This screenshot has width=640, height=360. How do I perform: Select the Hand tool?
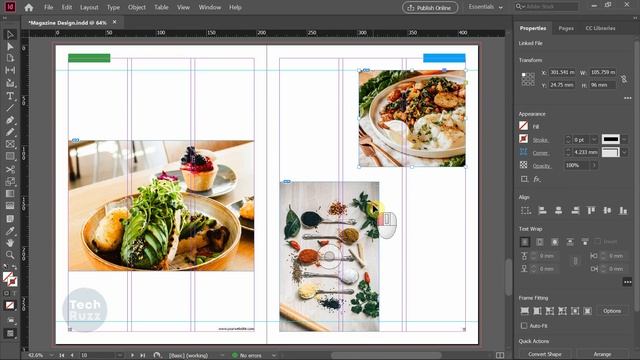pos(10,243)
